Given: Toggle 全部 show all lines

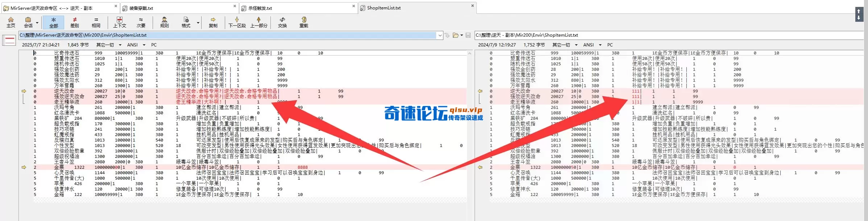Looking at the screenshot, I should 53,22.
